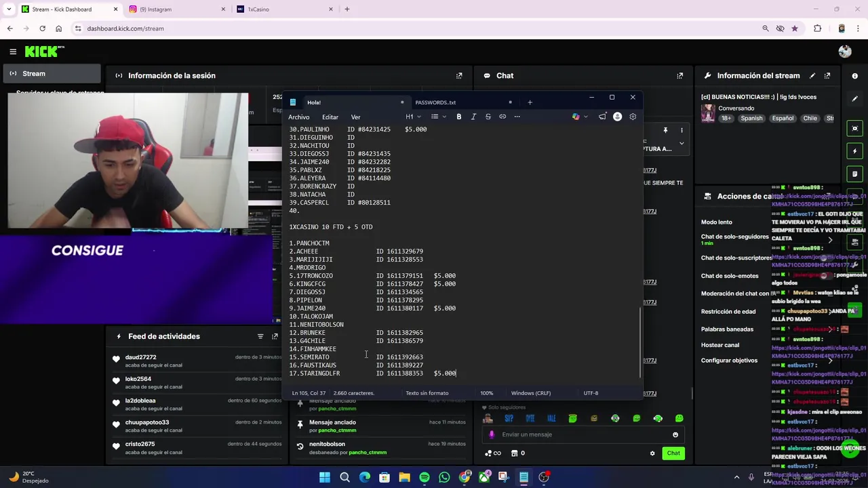Open chat settings gear icon
This screenshot has height=488, width=868.
[x=652, y=453]
